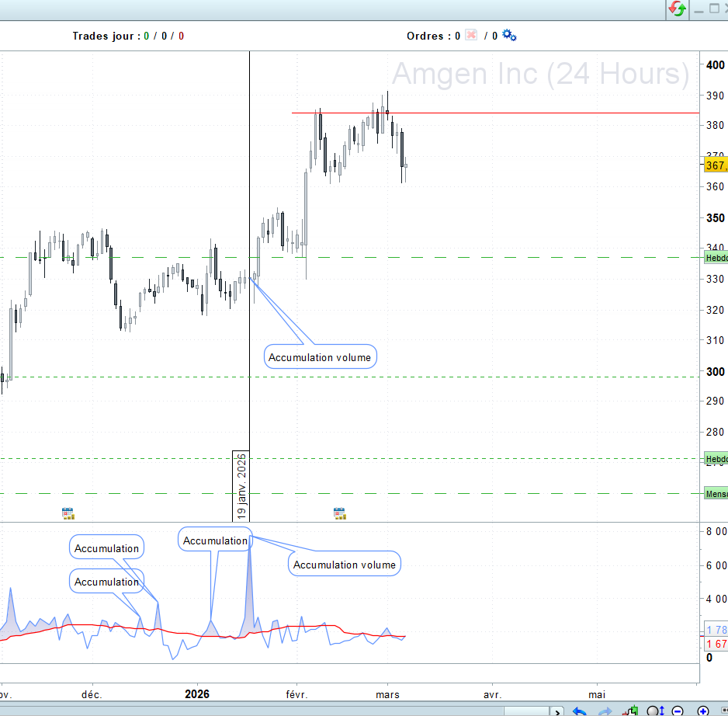728x716 pixels.
Task: Click the mai label on time axis
Action: coord(597,694)
